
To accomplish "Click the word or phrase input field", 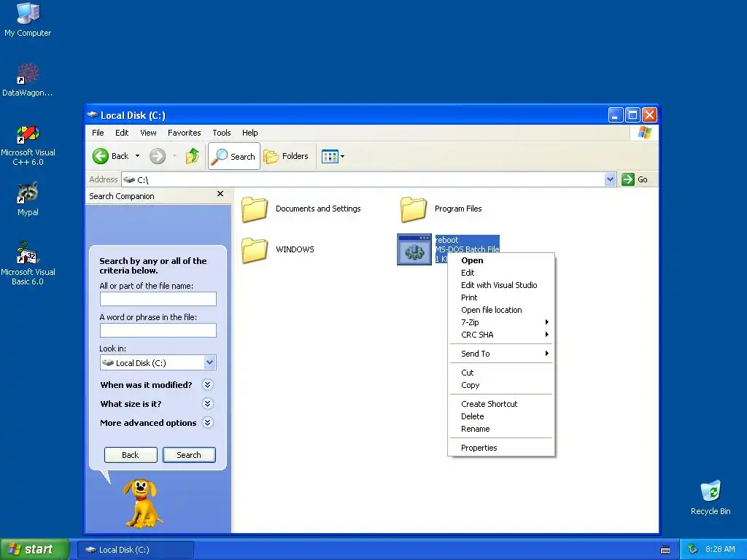I will (x=158, y=330).
